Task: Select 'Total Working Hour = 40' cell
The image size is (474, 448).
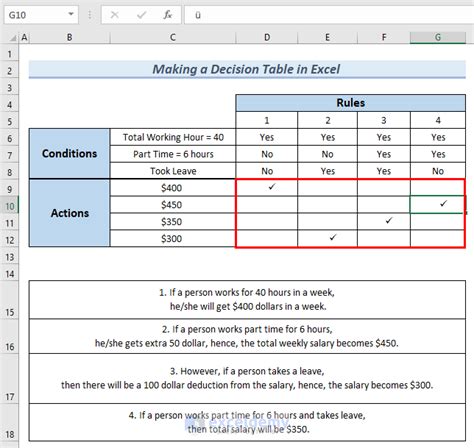Action: (x=173, y=137)
